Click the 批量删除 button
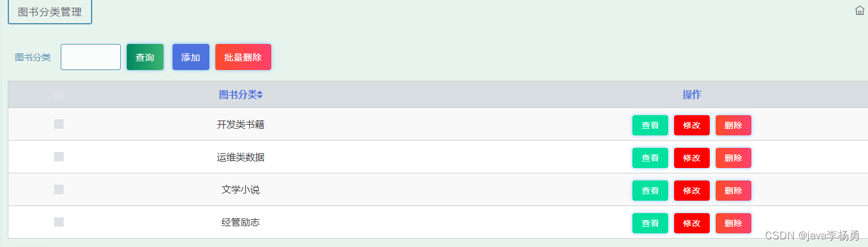This screenshot has width=868, height=247. pos(243,57)
